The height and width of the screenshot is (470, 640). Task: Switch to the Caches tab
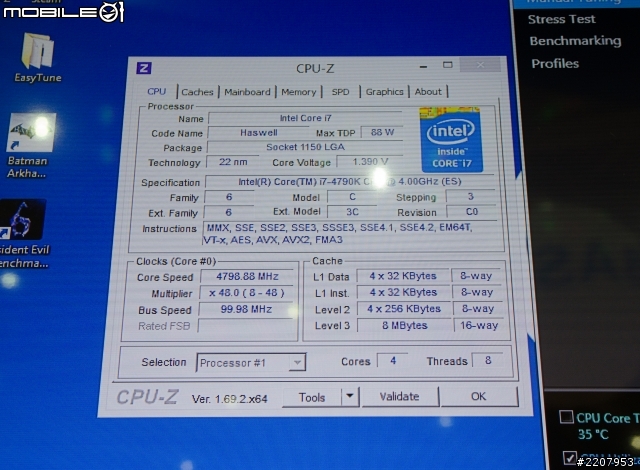click(x=197, y=92)
